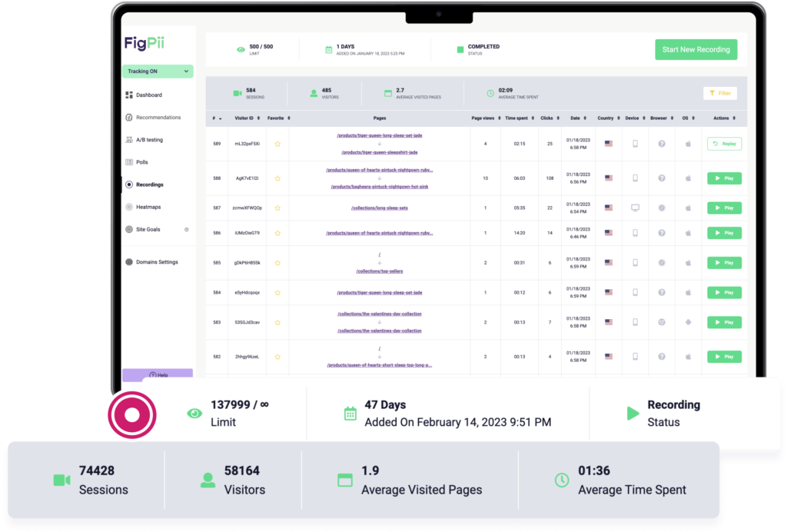
Task: Click the small icon right of Site Goals
Action: [x=187, y=229]
